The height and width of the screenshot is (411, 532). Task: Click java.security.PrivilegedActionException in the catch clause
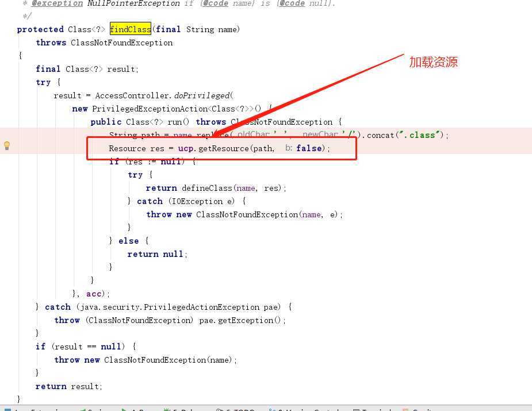coord(170,307)
